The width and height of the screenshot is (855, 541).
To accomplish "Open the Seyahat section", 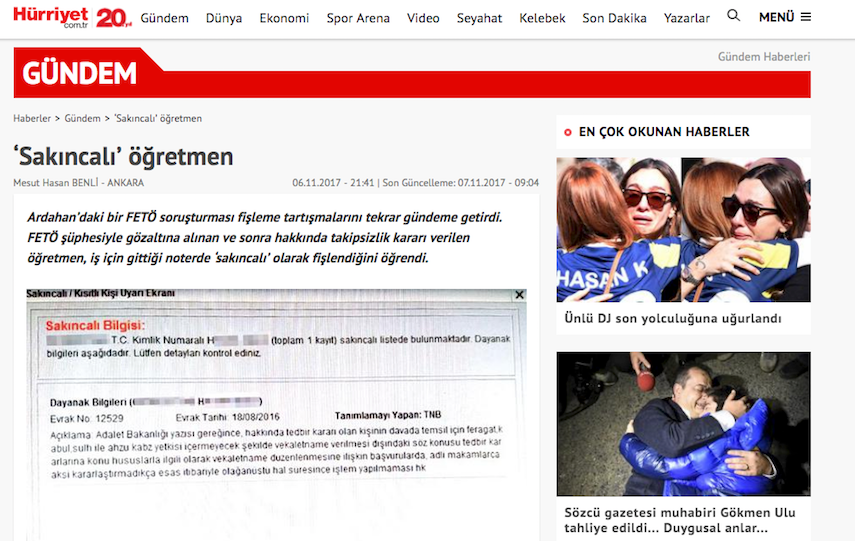I will point(479,18).
